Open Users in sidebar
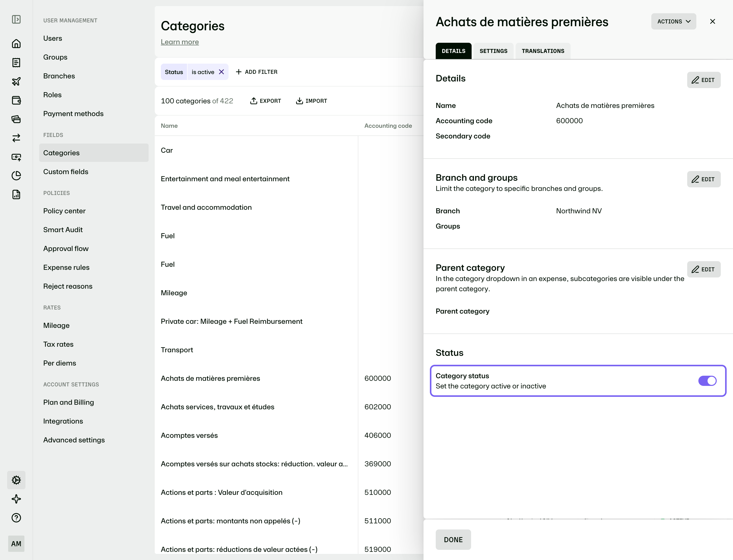This screenshot has width=733, height=560. click(94, 38)
